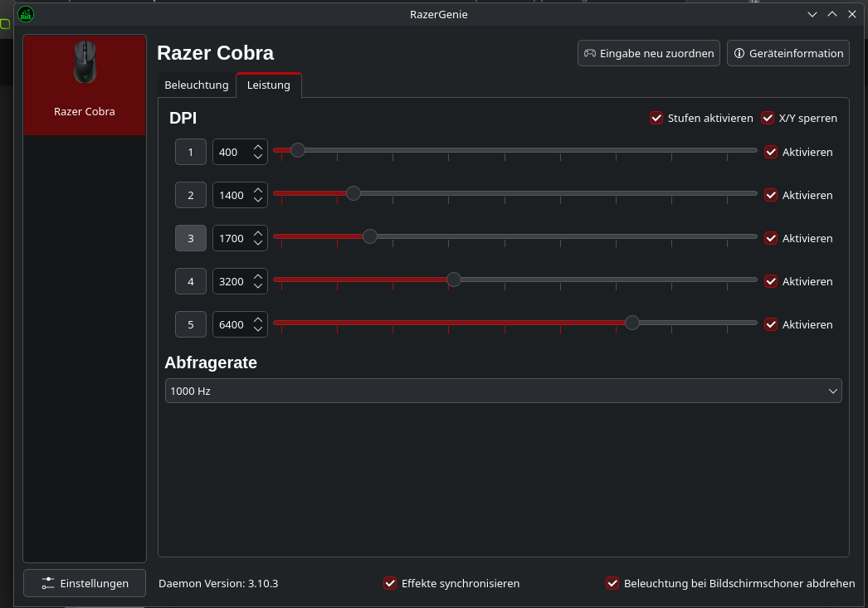Switch to the Beleuchtung tab

point(197,85)
